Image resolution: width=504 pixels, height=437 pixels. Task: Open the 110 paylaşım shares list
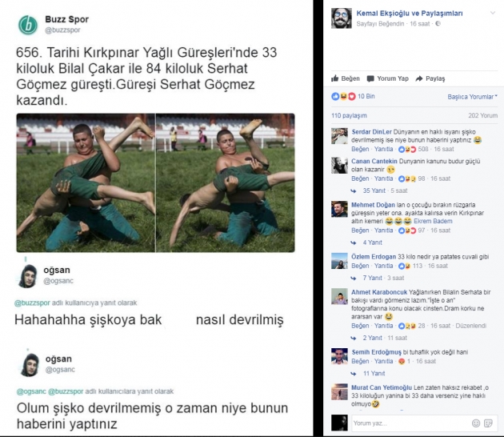(x=349, y=115)
